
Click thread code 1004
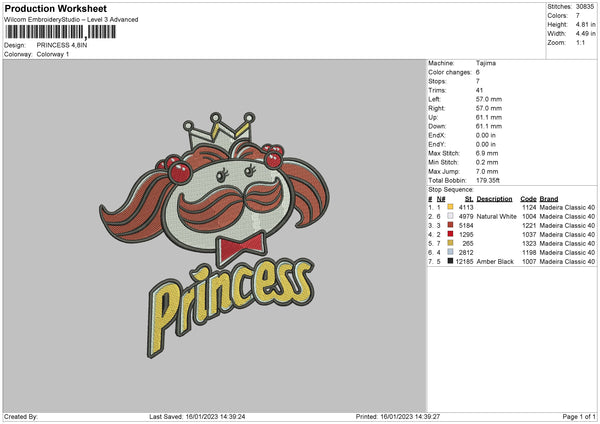(x=529, y=217)
